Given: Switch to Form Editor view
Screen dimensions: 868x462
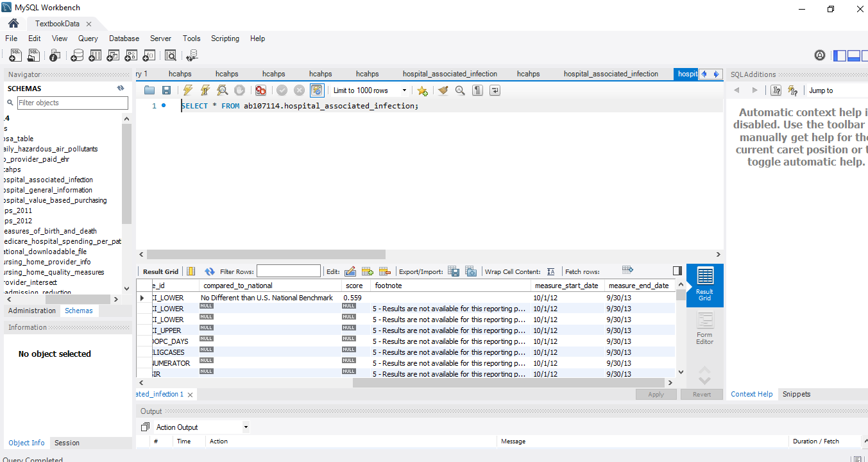Looking at the screenshot, I should 704,329.
